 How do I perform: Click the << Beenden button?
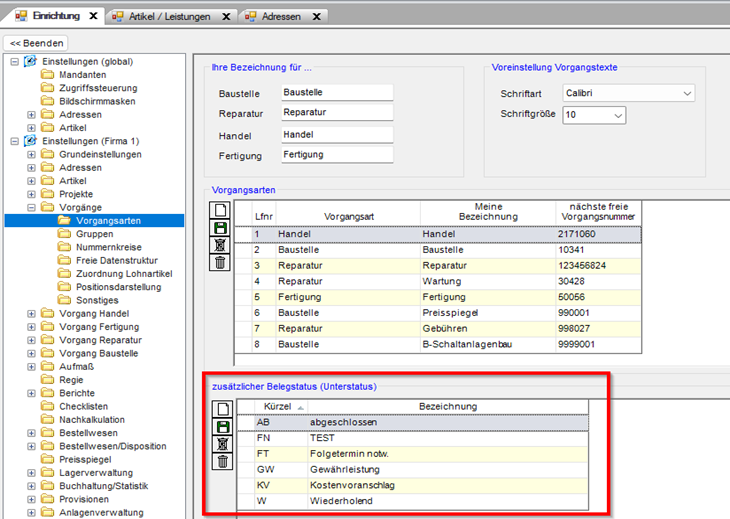pyautogui.click(x=37, y=43)
